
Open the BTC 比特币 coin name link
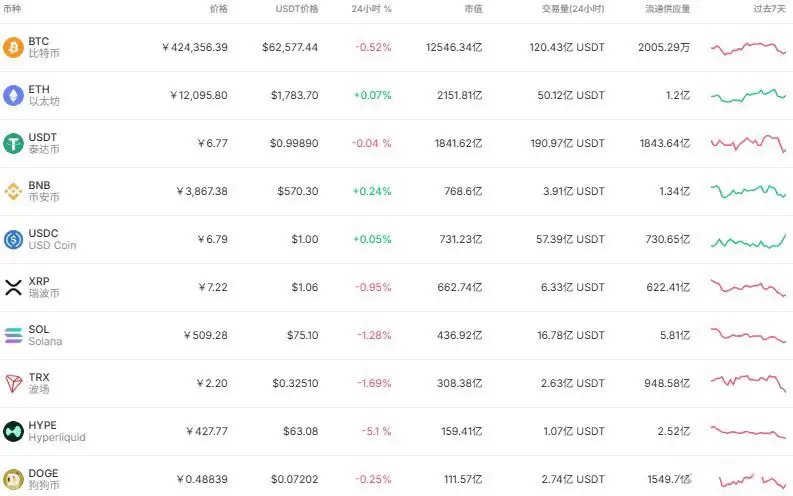pos(44,47)
